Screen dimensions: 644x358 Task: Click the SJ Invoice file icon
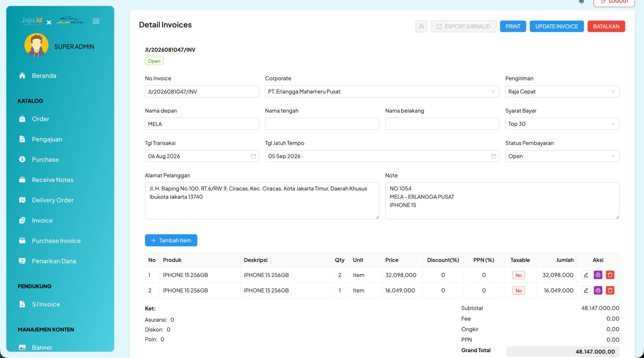pyautogui.click(x=22, y=304)
